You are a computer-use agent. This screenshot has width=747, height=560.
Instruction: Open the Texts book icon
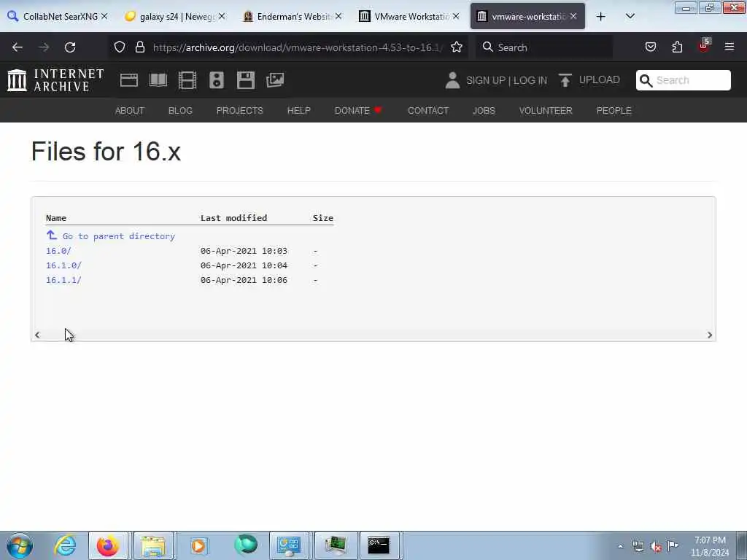(158, 80)
